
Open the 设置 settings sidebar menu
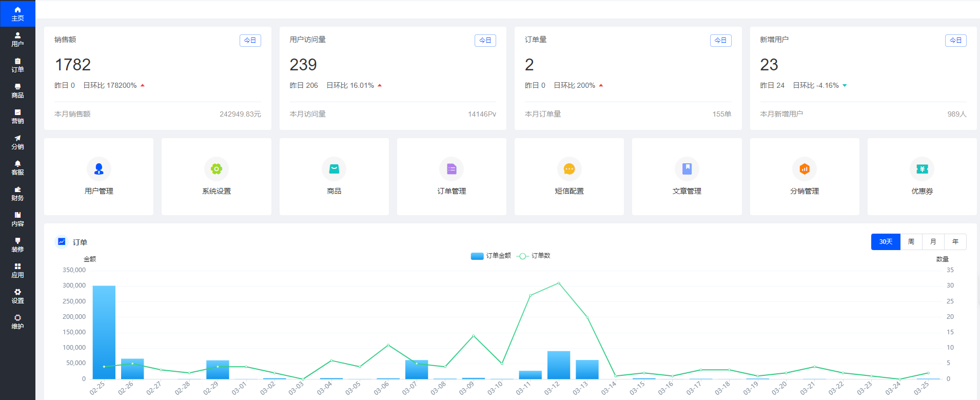click(x=17, y=296)
